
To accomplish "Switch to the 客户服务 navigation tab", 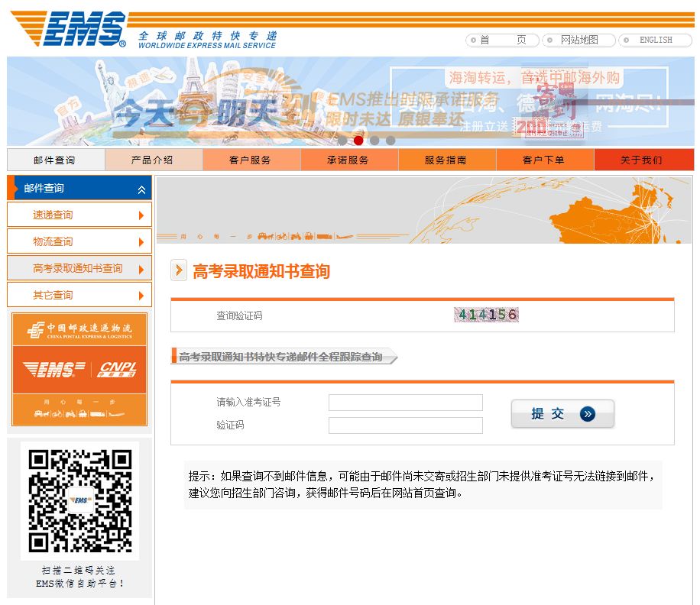I will (x=251, y=160).
